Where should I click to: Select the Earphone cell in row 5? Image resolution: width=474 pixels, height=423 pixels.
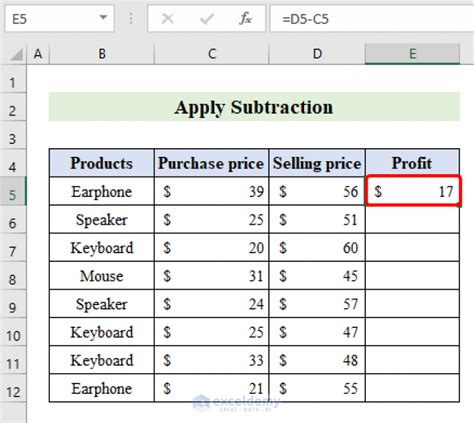[102, 191]
